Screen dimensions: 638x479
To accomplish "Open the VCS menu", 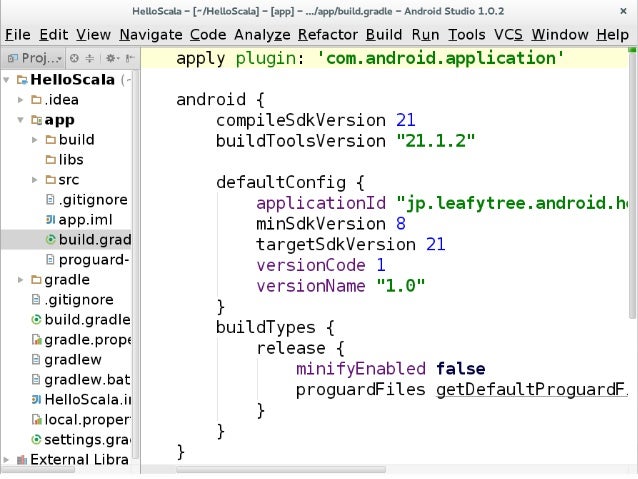I will point(509,35).
